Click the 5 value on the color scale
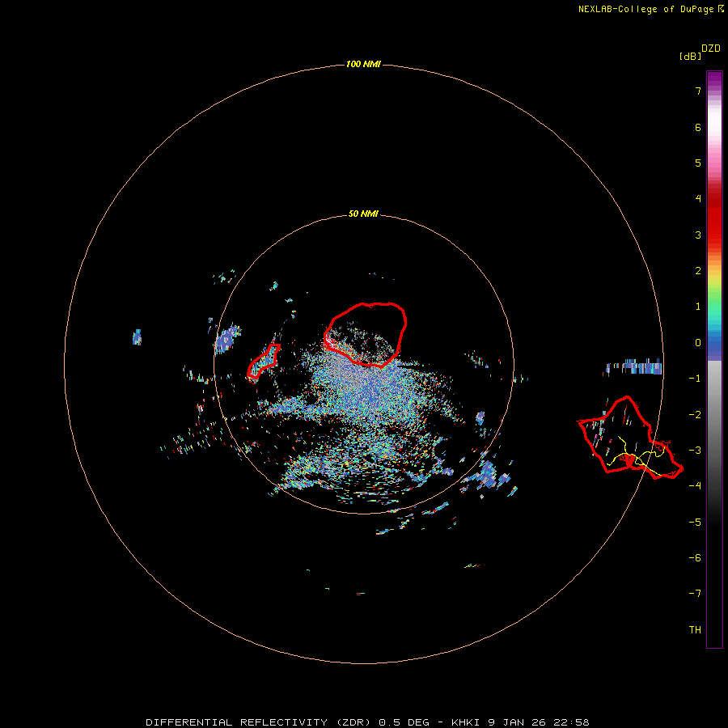 click(698, 163)
